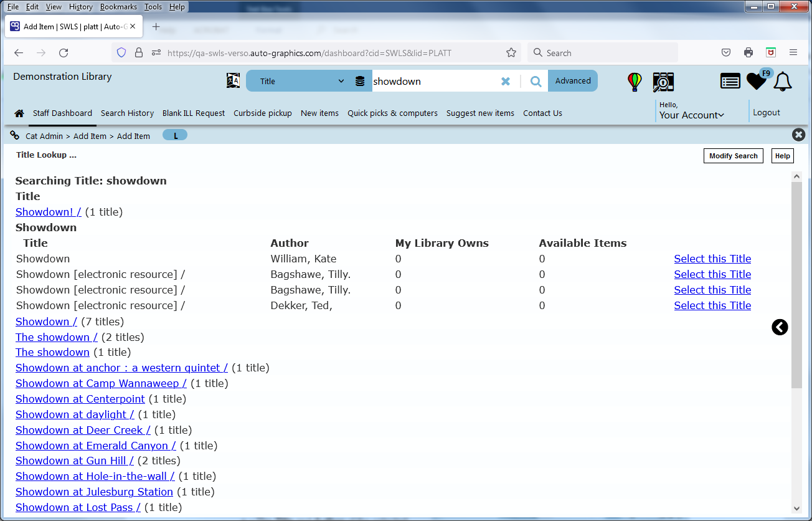Open the bookshelf magnifier icon

[x=664, y=82]
